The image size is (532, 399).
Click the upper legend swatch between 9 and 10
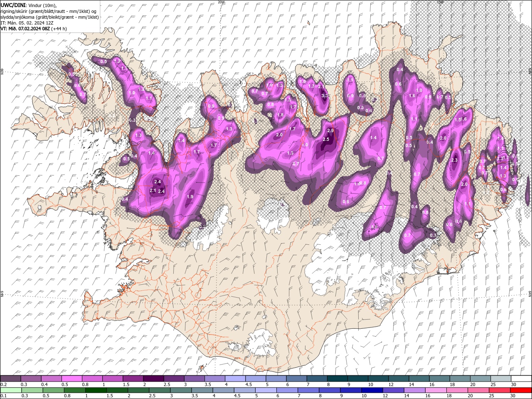(x=358, y=379)
